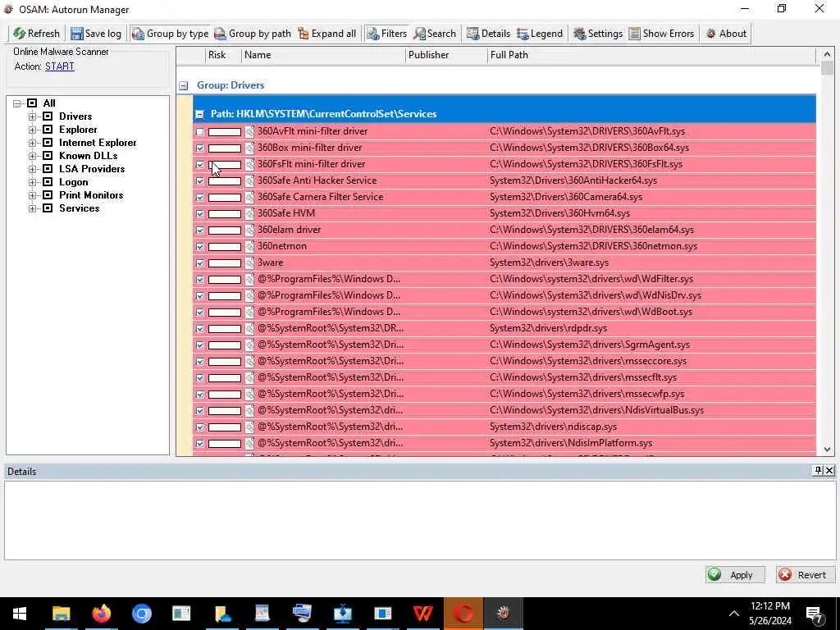Uncheck the 3ware driver checkbox
This screenshot has width=840, height=630.
[x=200, y=263]
